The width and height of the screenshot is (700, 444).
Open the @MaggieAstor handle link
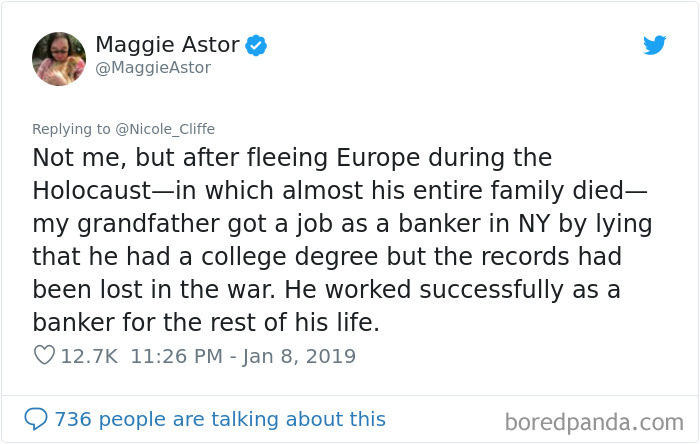tap(153, 68)
